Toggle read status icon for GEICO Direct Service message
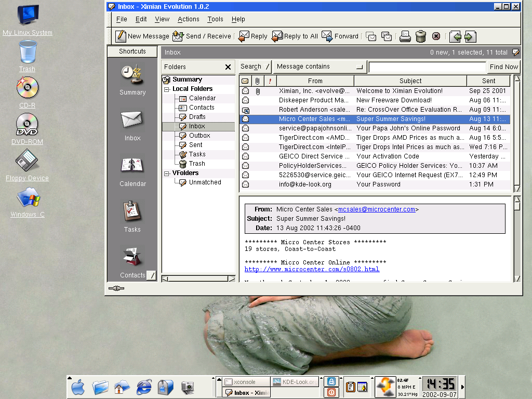532x399 pixels. click(x=245, y=156)
